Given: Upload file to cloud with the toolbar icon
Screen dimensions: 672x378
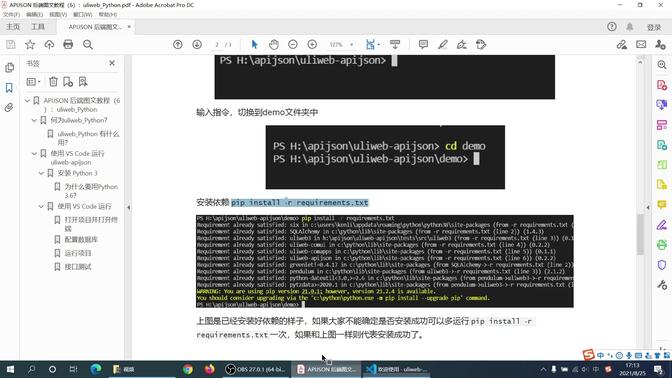Looking at the screenshot, I should [49, 45].
